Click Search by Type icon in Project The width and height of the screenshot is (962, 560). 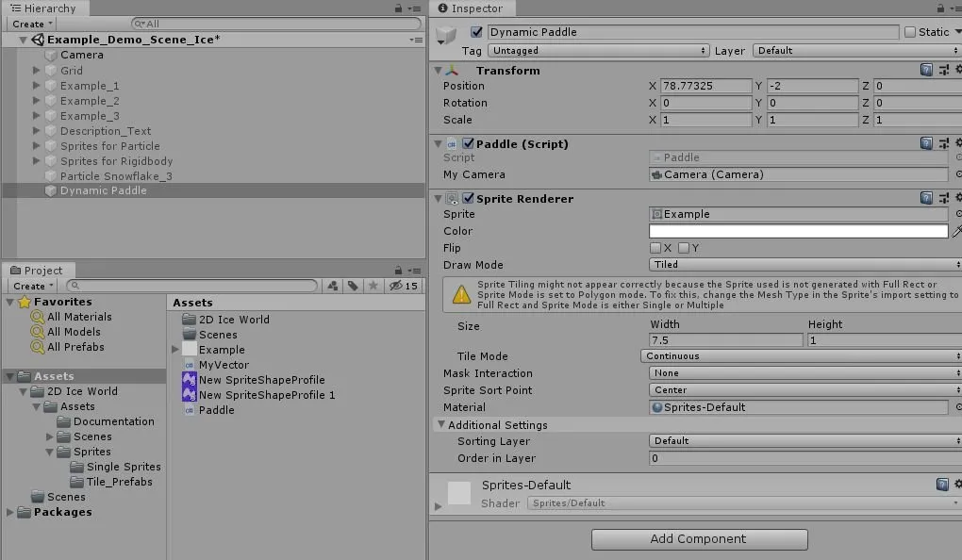(x=333, y=286)
